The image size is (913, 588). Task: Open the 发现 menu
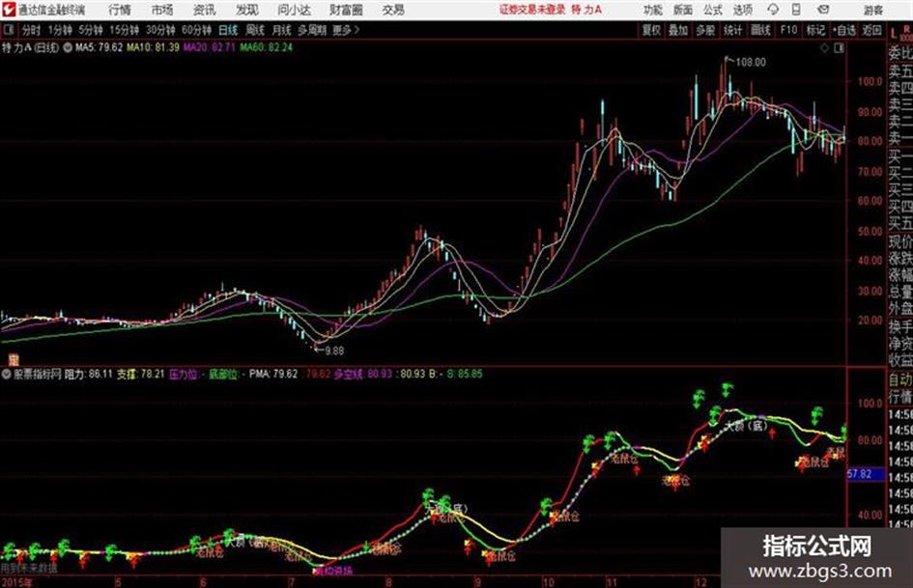pos(247,10)
